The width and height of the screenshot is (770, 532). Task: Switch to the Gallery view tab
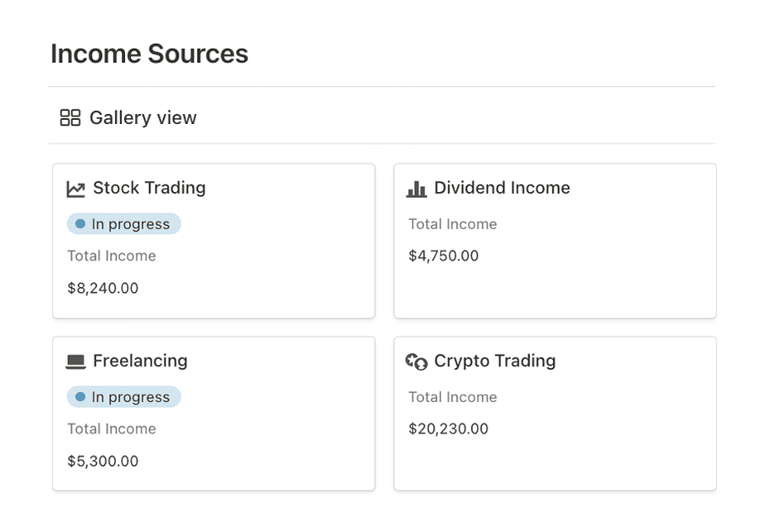127,117
